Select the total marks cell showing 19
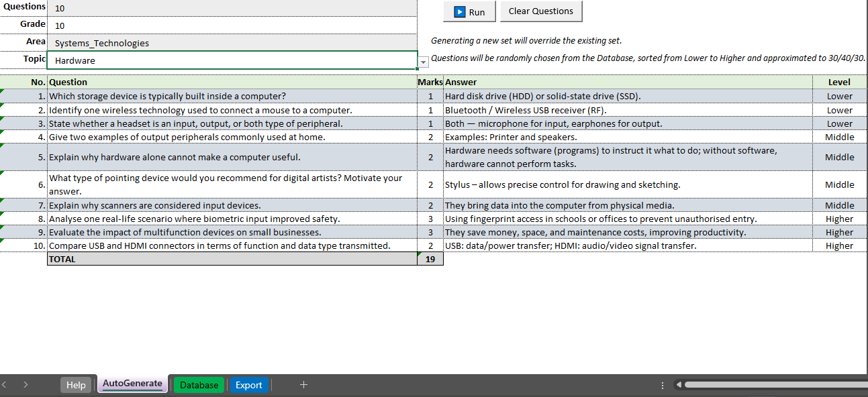The height and width of the screenshot is (397, 868). (430, 259)
